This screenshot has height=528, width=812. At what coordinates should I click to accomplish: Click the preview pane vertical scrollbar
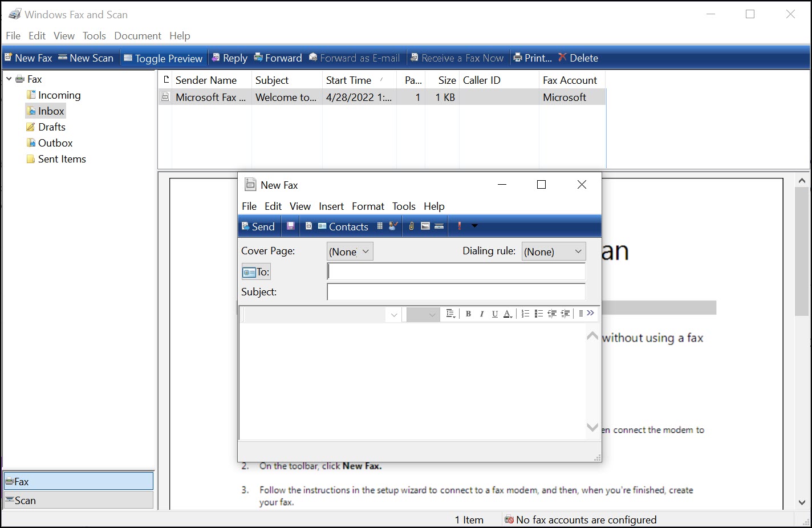pyautogui.click(x=802, y=251)
